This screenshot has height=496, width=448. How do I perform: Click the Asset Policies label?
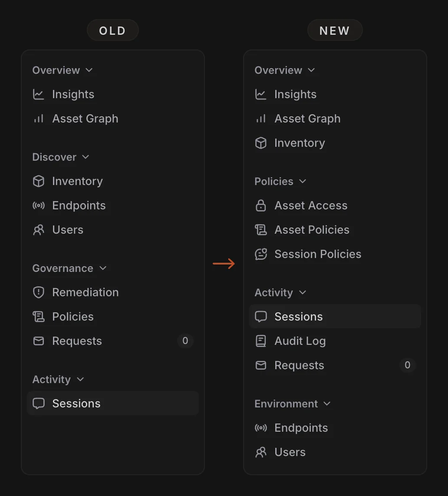(x=312, y=230)
